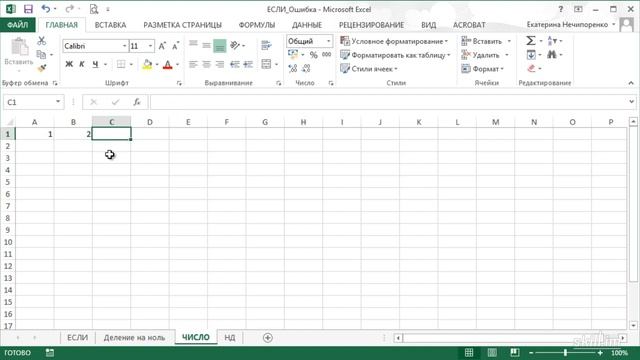The image size is (640, 360).
Task: Apply the accounting currency format
Action: [x=293, y=55]
